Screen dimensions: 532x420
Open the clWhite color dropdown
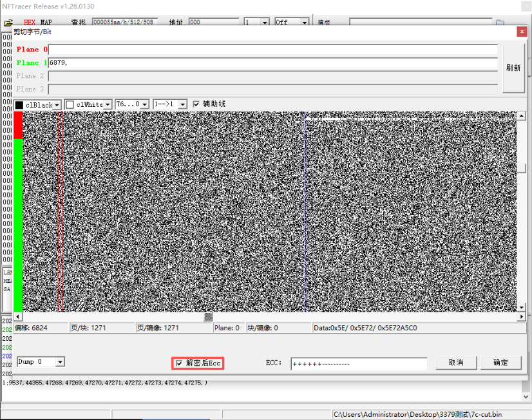pyautogui.click(x=108, y=104)
